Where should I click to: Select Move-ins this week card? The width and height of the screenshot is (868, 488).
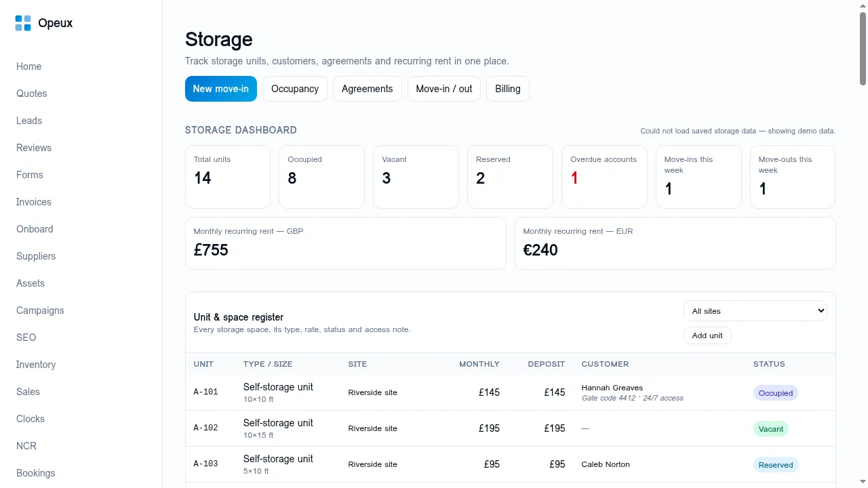coord(698,177)
